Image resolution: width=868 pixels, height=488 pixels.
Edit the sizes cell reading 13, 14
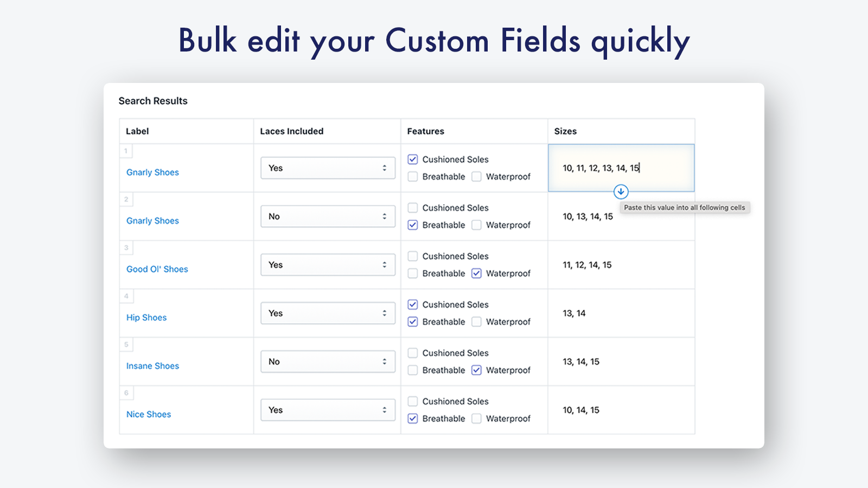tap(574, 313)
